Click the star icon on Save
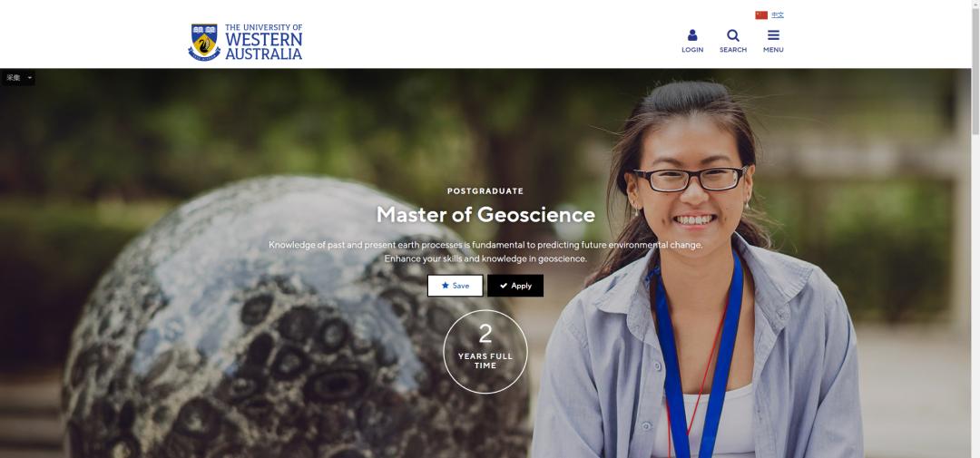This screenshot has width=980, height=458. 445,286
